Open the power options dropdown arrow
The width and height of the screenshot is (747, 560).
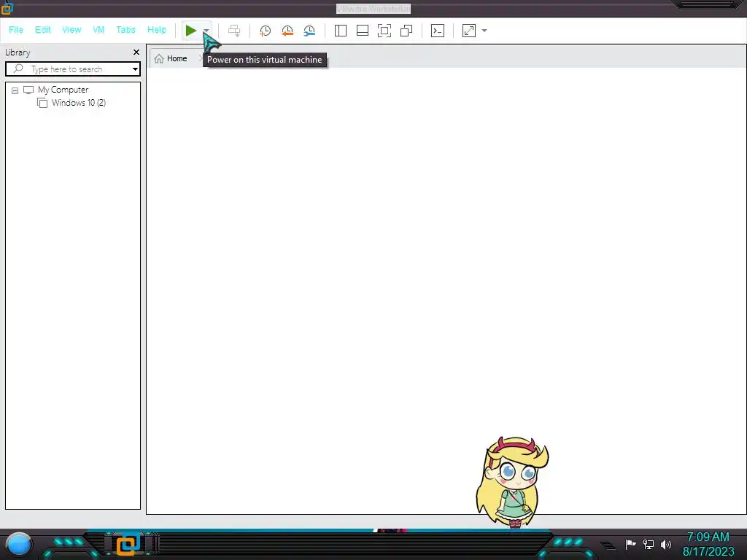pos(206,31)
